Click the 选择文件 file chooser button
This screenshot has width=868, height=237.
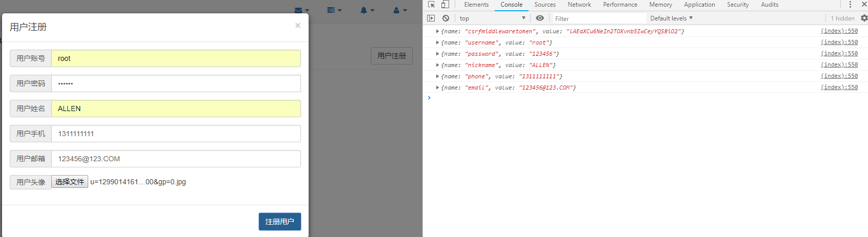[70, 182]
